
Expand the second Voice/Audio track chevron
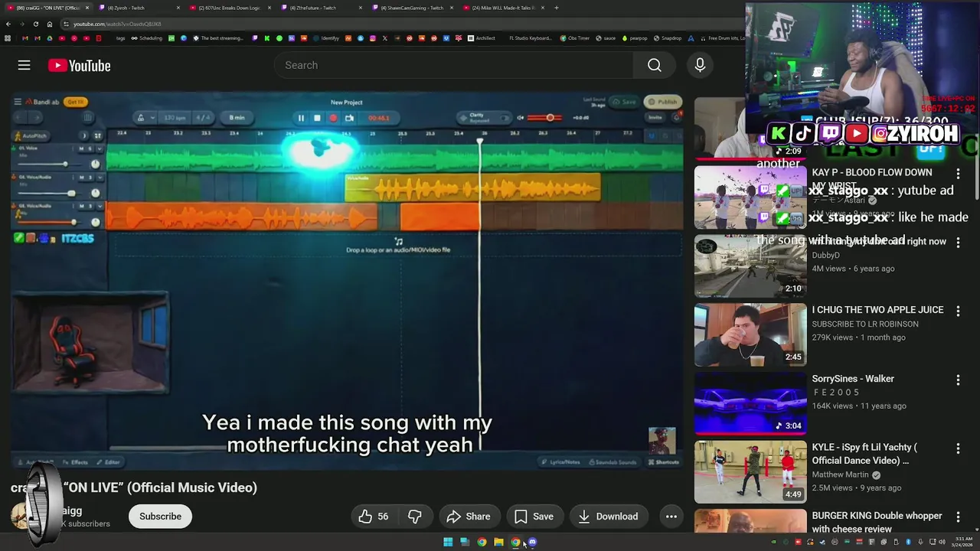click(x=100, y=178)
